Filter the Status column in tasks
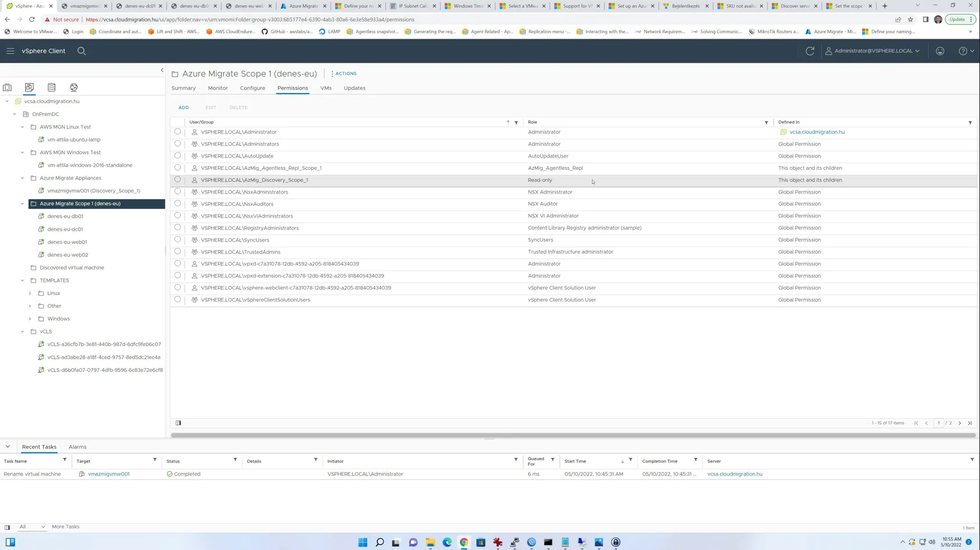Screen dimensions: 980x550 click(x=235, y=460)
